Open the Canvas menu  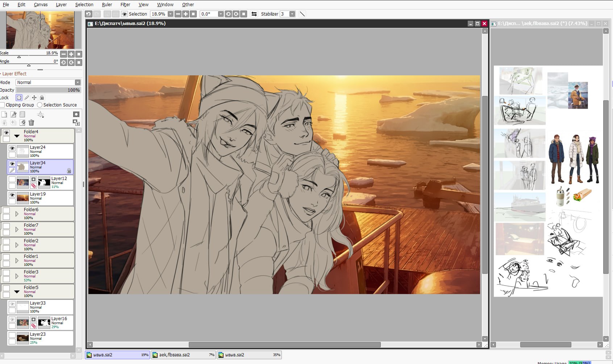click(x=41, y=5)
